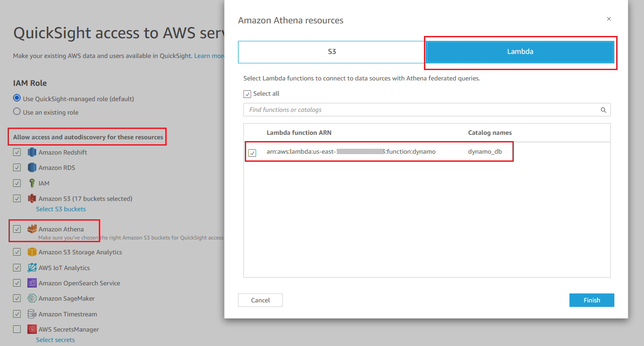Open the Select S3 buckets link
644x346 pixels.
click(61, 209)
